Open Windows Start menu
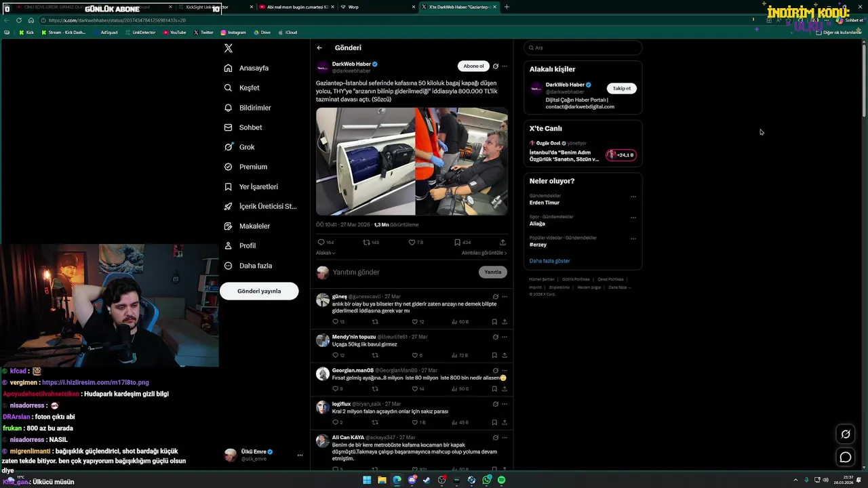This screenshot has width=868, height=488. tap(367, 480)
